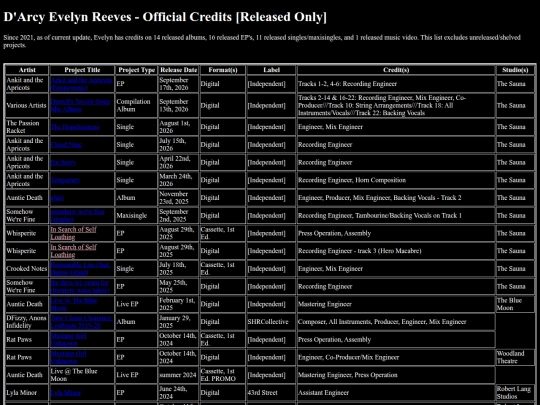
Task: Select the 'September 13th, 2026' release date
Action: pos(178,105)
